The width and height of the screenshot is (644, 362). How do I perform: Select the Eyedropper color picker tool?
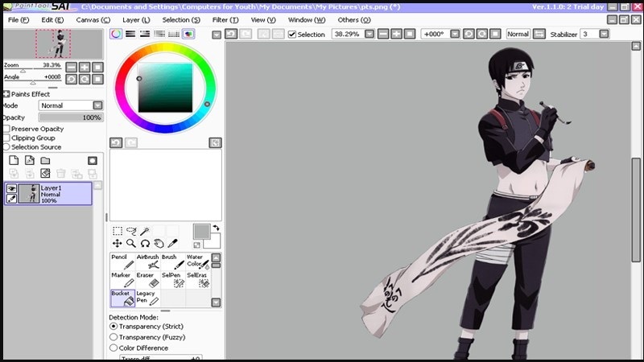173,244
